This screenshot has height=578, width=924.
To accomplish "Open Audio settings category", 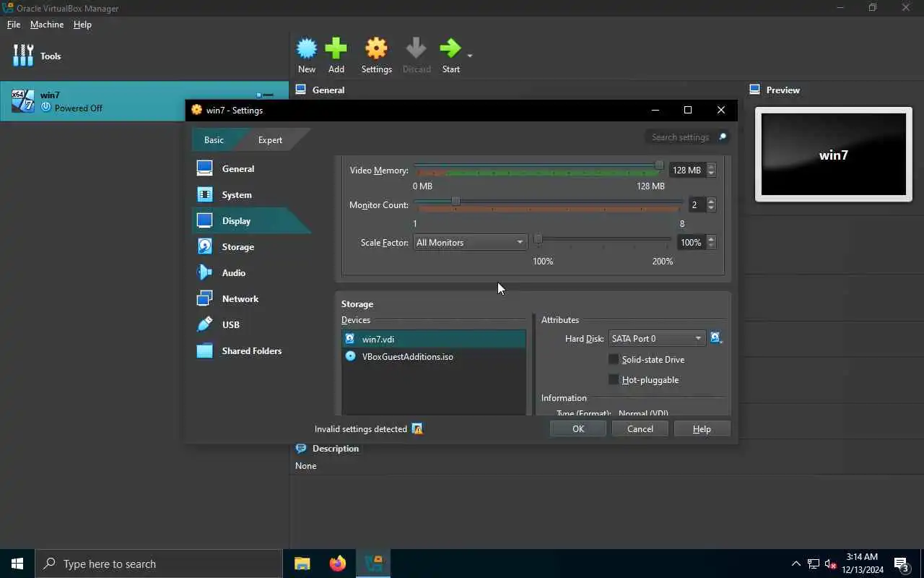I will pyautogui.click(x=251, y=272).
